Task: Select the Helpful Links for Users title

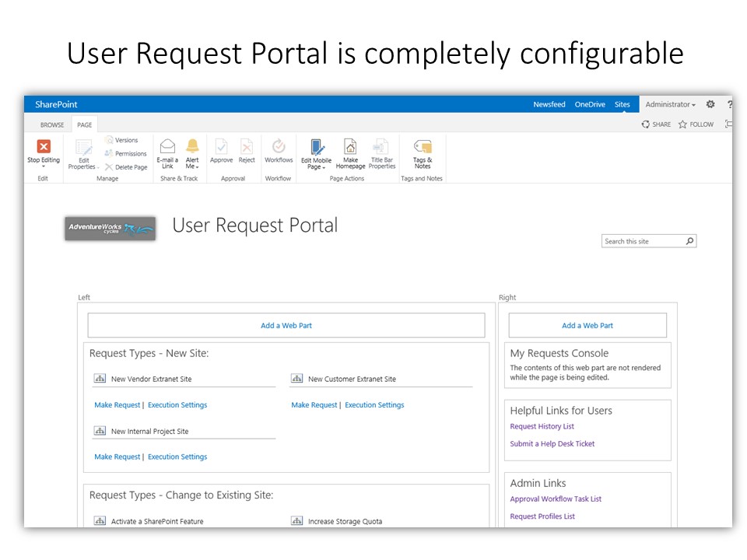Action: click(x=561, y=411)
